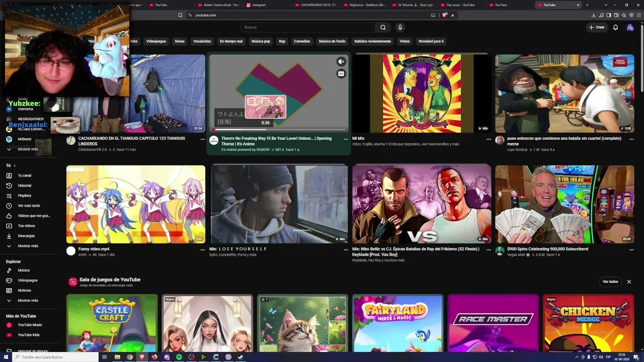This screenshot has width=644, height=362.
Task: Open liked videos in sidebar
Action: point(29,216)
